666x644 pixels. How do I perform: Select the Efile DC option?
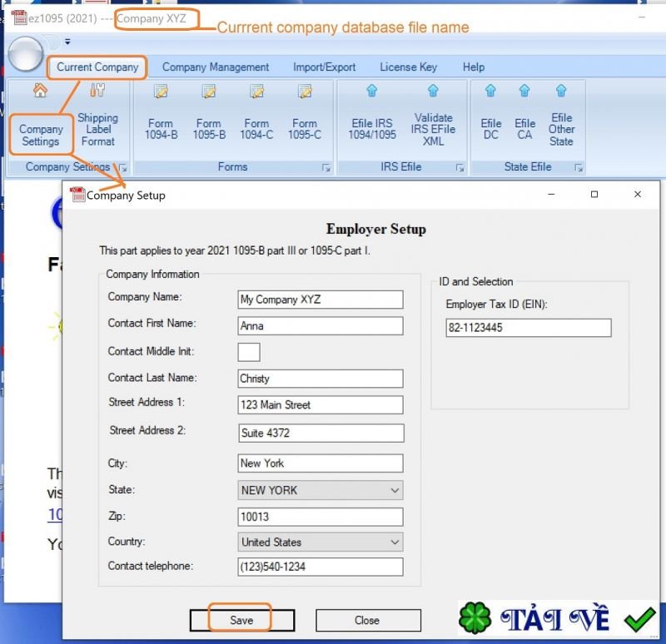pos(491,118)
